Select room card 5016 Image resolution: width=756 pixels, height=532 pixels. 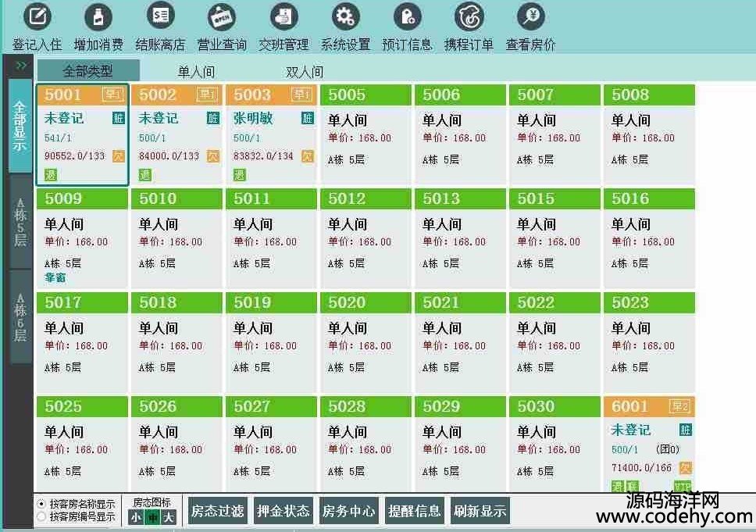pos(650,238)
